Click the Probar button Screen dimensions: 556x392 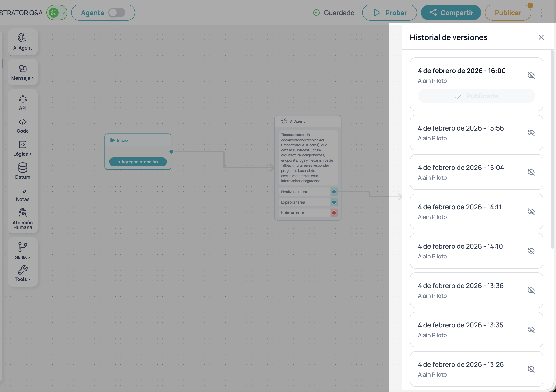coord(389,13)
